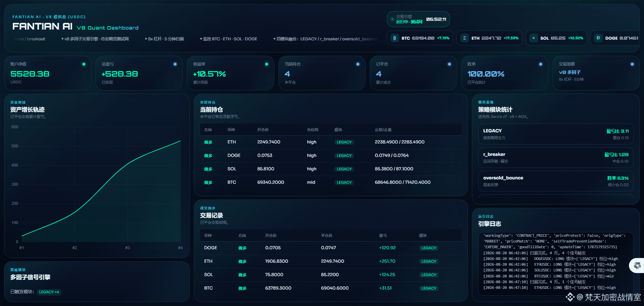Click the LEGACY badge in the BTC position row
644x306 pixels.
(344, 183)
